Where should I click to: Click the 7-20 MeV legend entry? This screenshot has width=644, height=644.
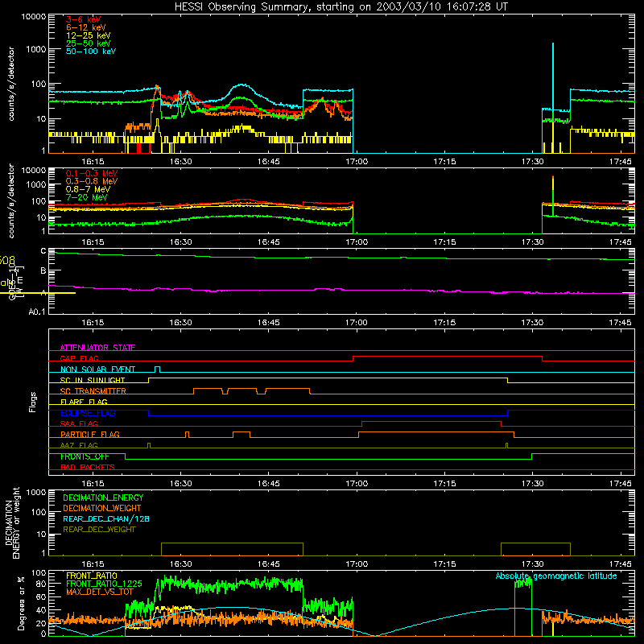pyautogui.click(x=87, y=197)
